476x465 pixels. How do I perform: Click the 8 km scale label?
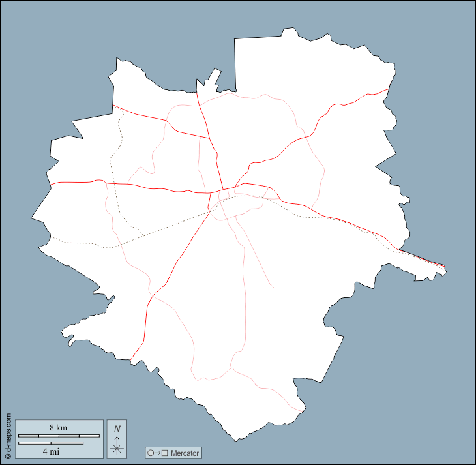(x=58, y=427)
